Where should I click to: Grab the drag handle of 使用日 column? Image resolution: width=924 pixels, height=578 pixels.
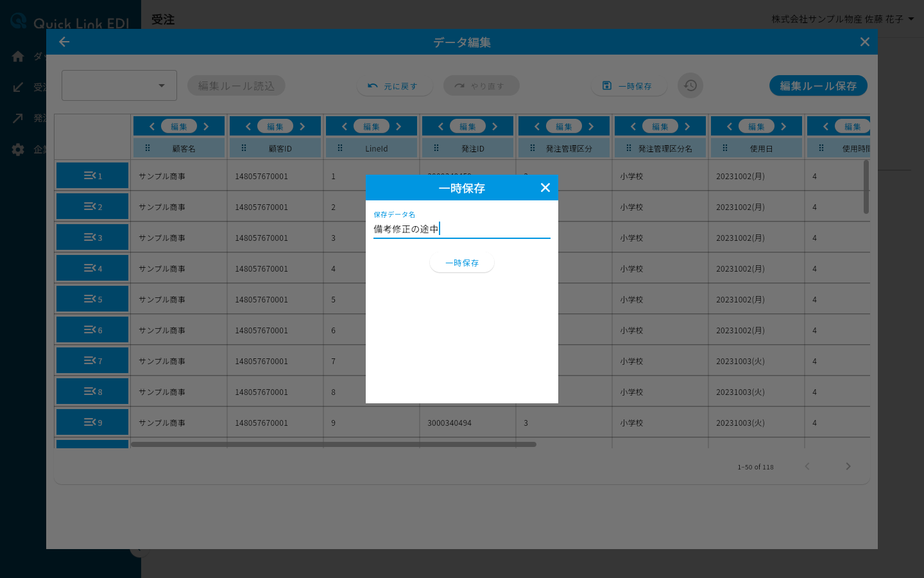[x=725, y=148]
